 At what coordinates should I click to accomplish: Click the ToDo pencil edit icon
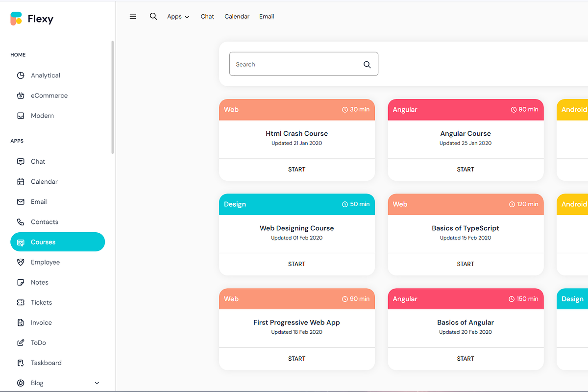(x=21, y=343)
